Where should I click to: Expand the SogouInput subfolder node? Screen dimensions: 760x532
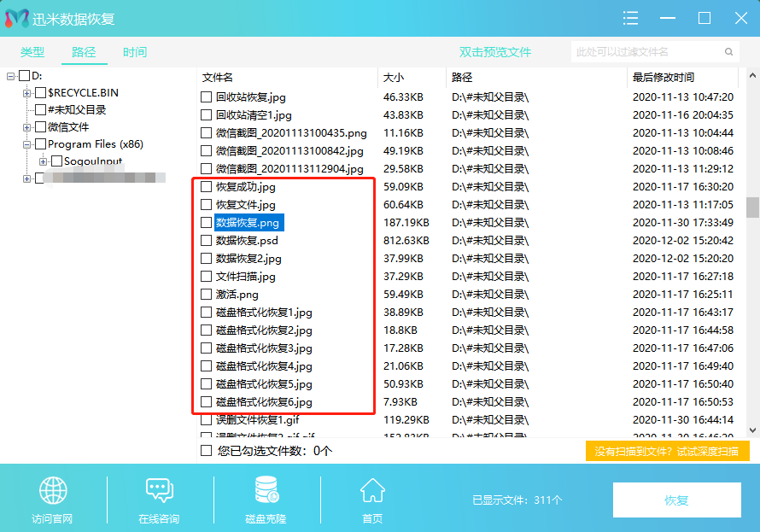tap(44, 161)
